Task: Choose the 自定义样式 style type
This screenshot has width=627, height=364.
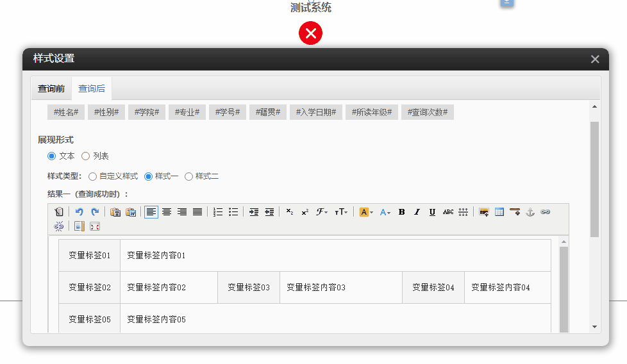Action: [x=93, y=176]
